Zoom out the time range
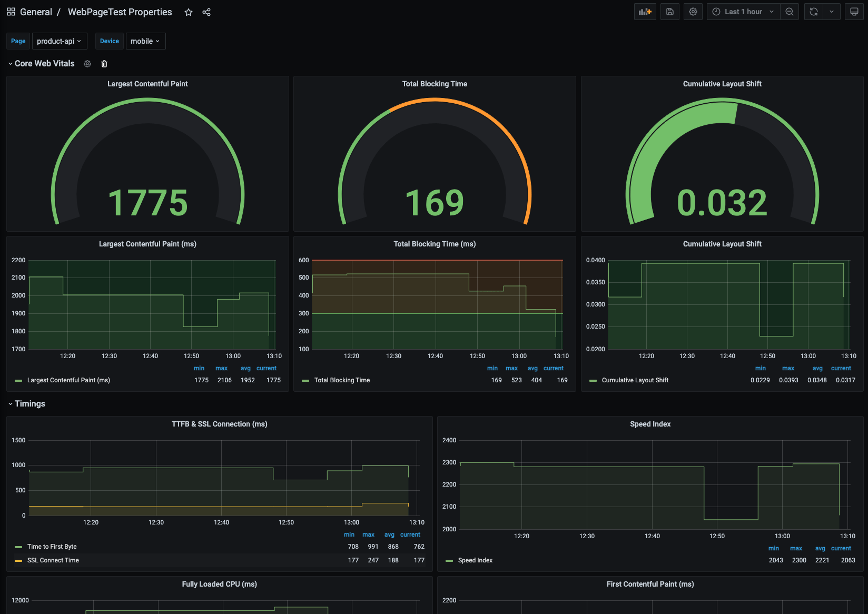The height and width of the screenshot is (614, 868). click(x=790, y=12)
